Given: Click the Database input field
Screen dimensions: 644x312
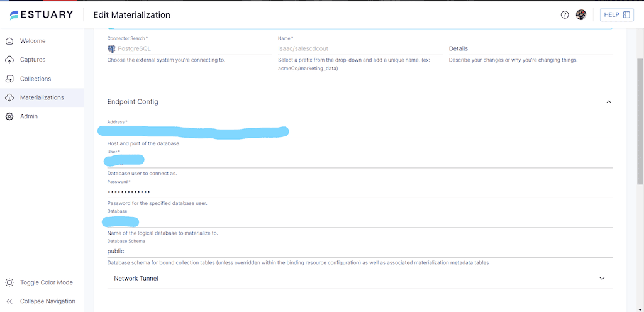Looking at the screenshot, I should pos(360,221).
